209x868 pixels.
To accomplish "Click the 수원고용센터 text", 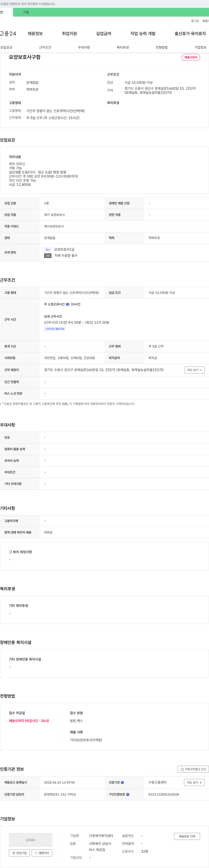I will pos(158,782).
